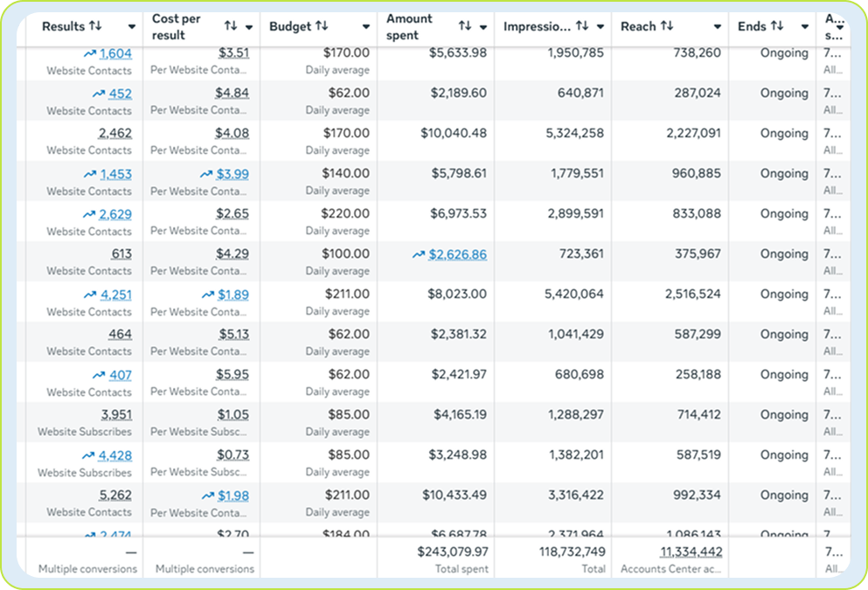Open Budget column dropdown caret
The width and height of the screenshot is (868, 590).
click(366, 27)
